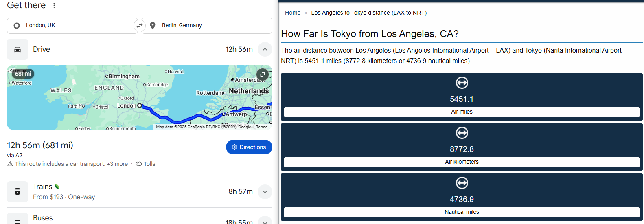The width and height of the screenshot is (644, 224).
Task: Expand the Buses section chevron
Action: (x=265, y=222)
